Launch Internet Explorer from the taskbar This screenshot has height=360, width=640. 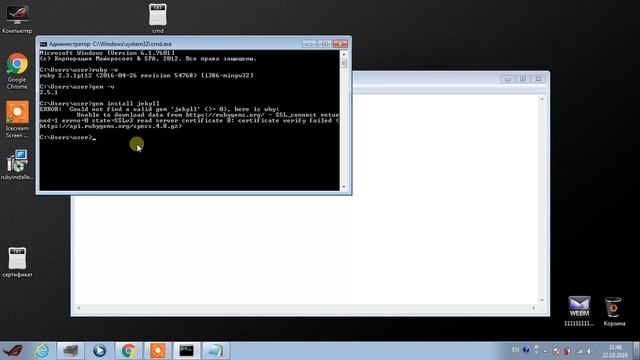pyautogui.click(x=42, y=351)
